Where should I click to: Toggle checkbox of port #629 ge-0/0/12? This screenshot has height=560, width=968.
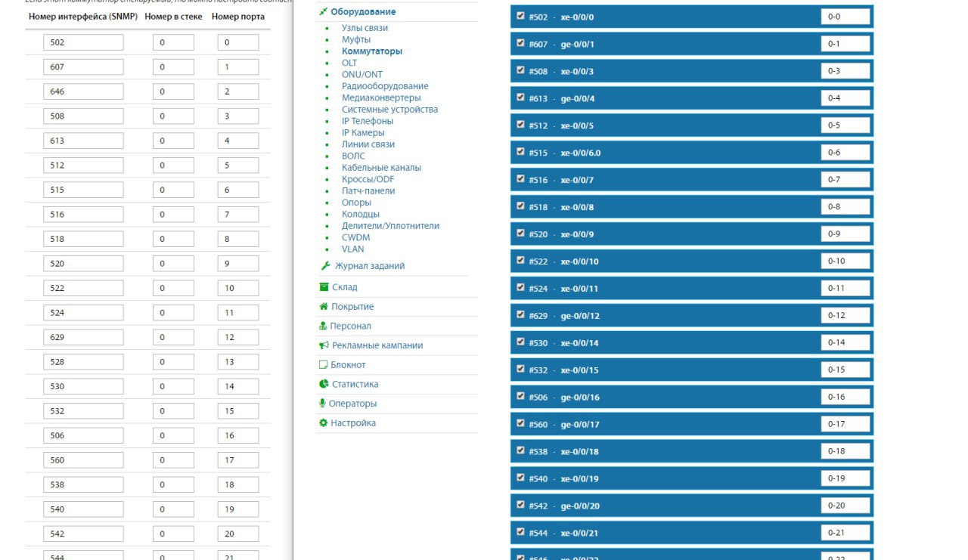(x=520, y=314)
